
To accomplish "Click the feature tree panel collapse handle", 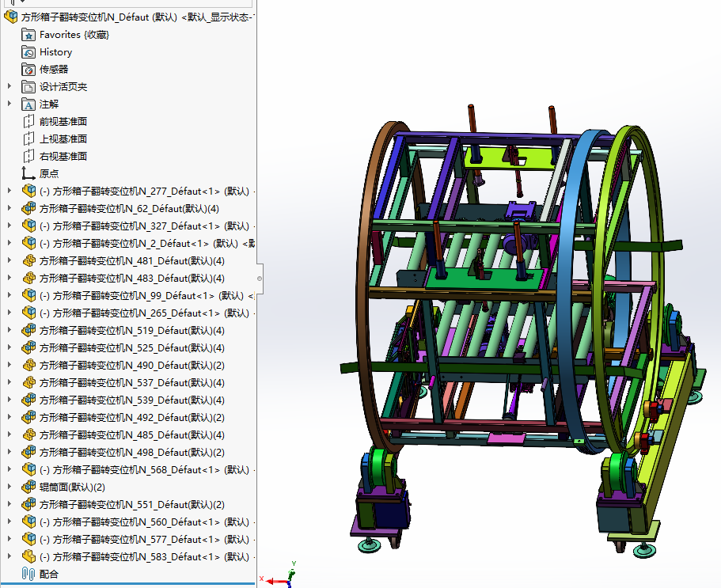I will (260, 279).
